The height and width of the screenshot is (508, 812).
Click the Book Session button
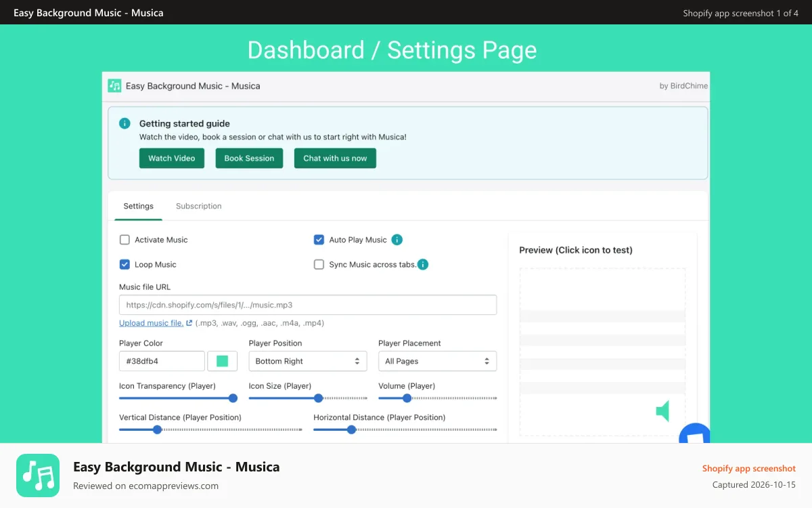249,158
